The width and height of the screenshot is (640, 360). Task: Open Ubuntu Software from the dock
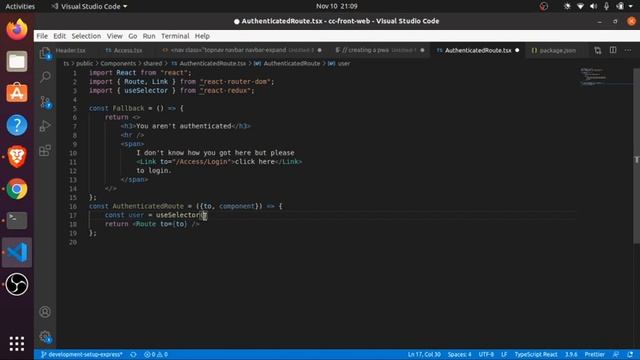(x=17, y=93)
